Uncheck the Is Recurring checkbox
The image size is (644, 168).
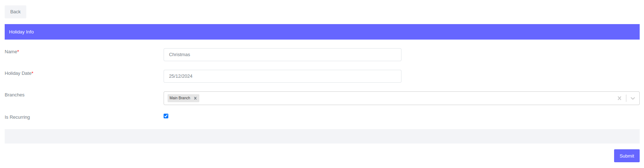point(166,116)
